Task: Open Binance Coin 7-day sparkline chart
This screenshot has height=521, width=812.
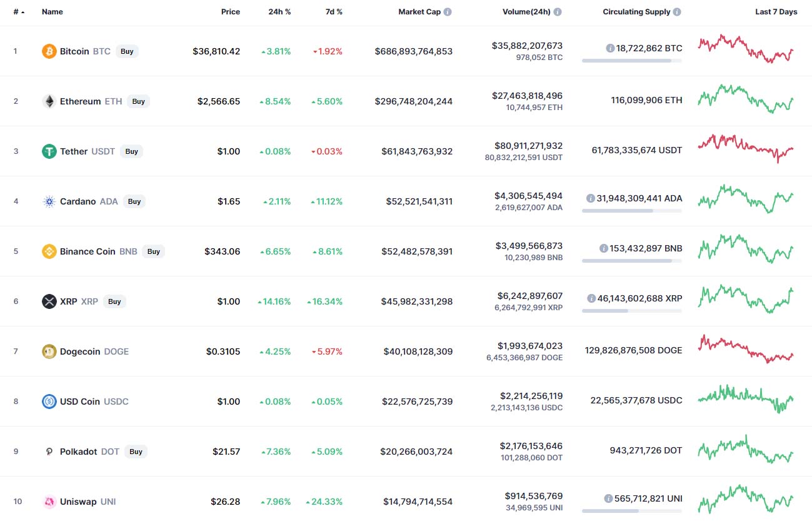Action: click(x=746, y=249)
